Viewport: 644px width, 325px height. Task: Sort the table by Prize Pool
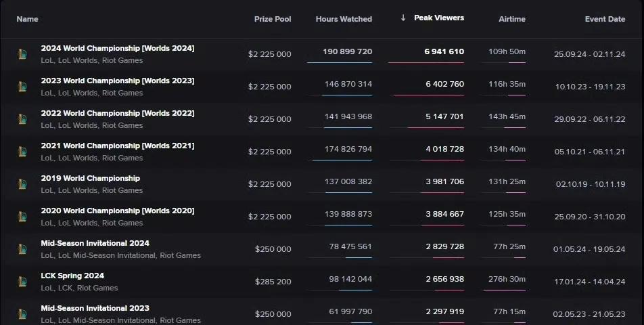(x=273, y=19)
